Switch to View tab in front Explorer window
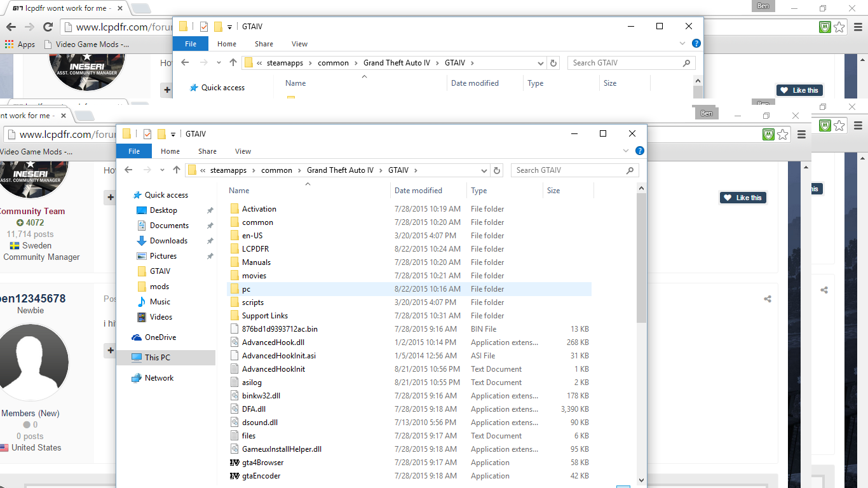This screenshot has height=488, width=868. click(x=243, y=151)
